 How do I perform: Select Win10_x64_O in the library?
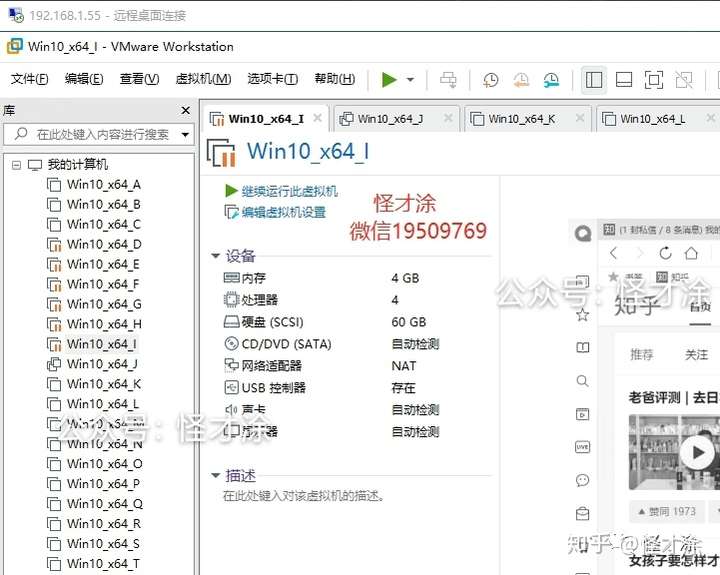[104, 464]
